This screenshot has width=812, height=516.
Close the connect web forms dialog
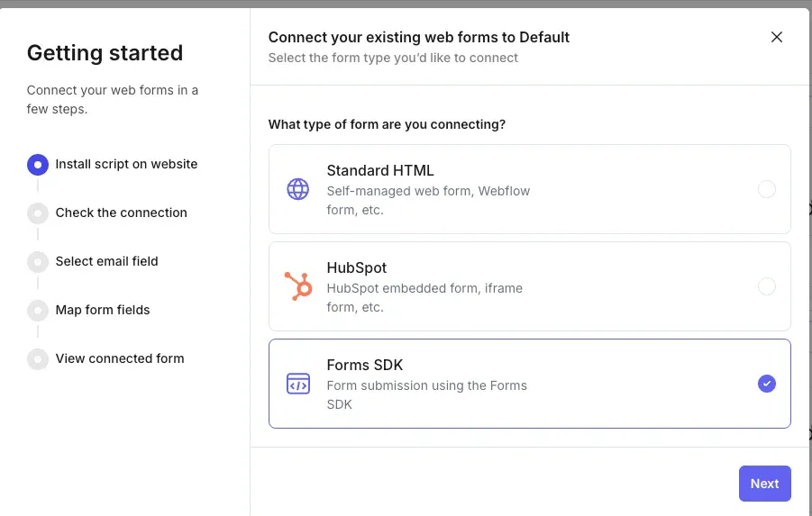click(777, 37)
